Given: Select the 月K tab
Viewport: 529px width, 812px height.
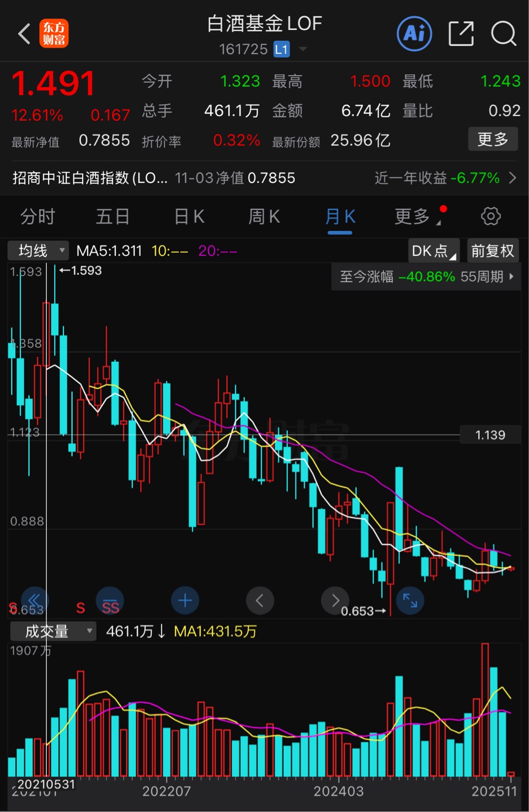Looking at the screenshot, I should (340, 216).
